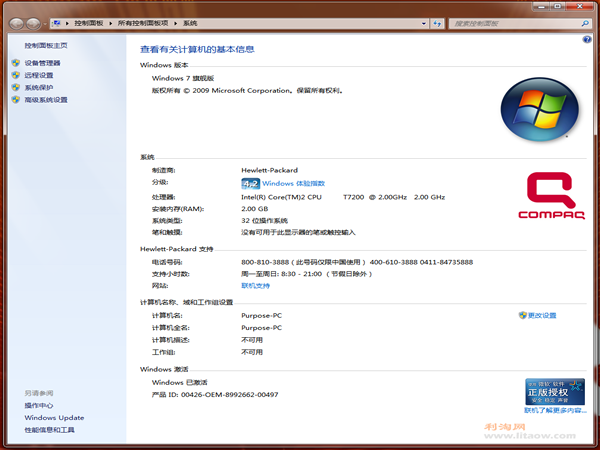
Task: Expand arrow after 所有控制面板项 breadcrumb
Action: coord(175,23)
